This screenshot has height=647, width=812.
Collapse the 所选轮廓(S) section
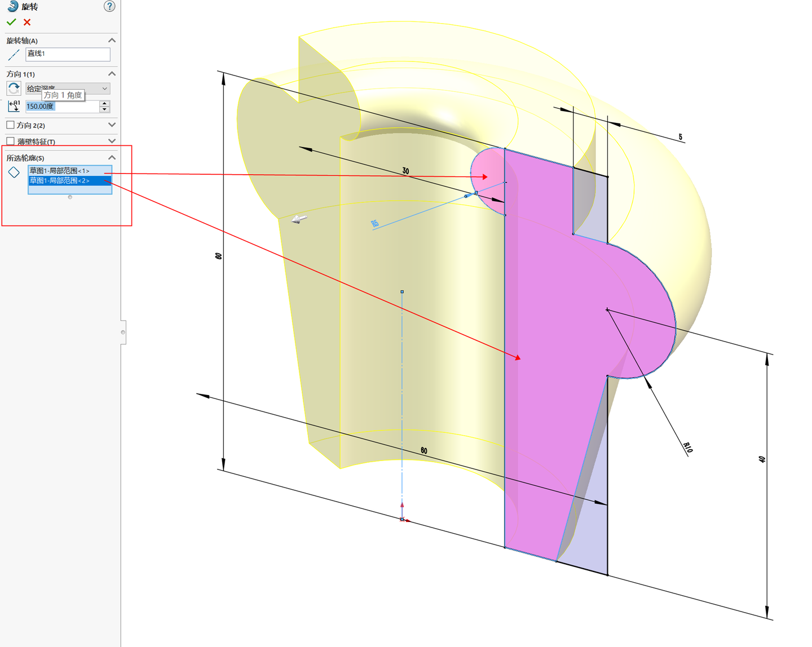pyautogui.click(x=112, y=158)
